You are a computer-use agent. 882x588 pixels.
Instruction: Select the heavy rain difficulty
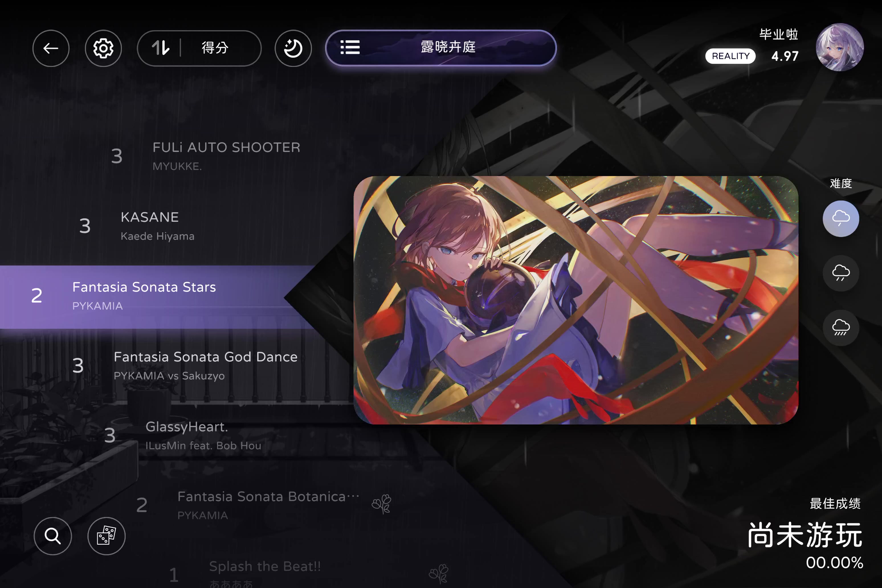tap(841, 328)
